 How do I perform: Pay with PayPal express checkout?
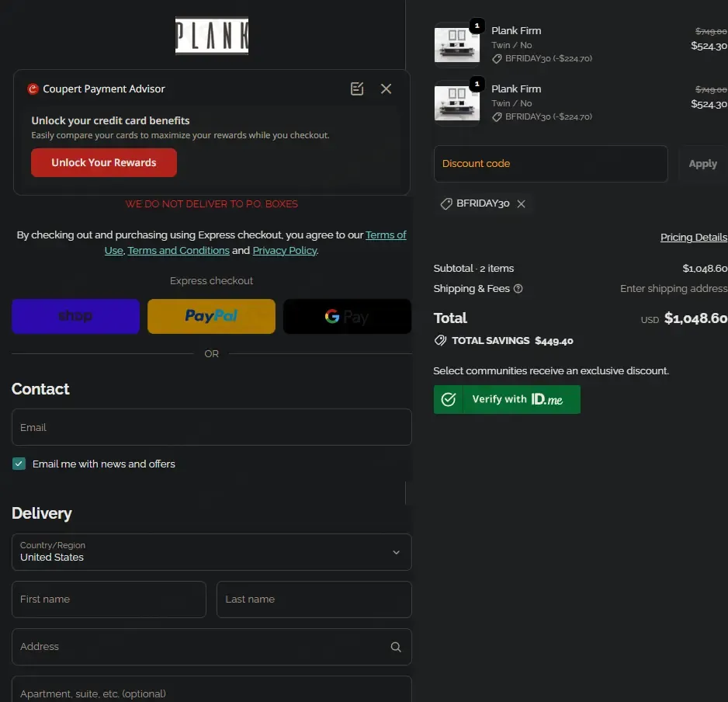211,316
